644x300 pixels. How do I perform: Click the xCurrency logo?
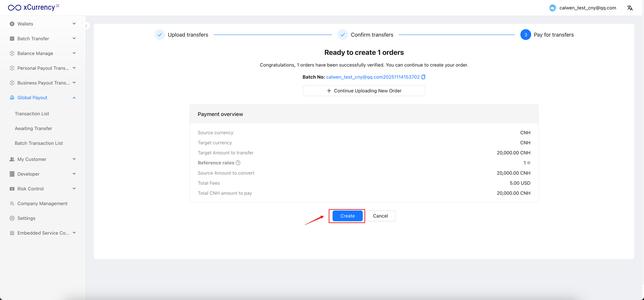pyautogui.click(x=33, y=8)
